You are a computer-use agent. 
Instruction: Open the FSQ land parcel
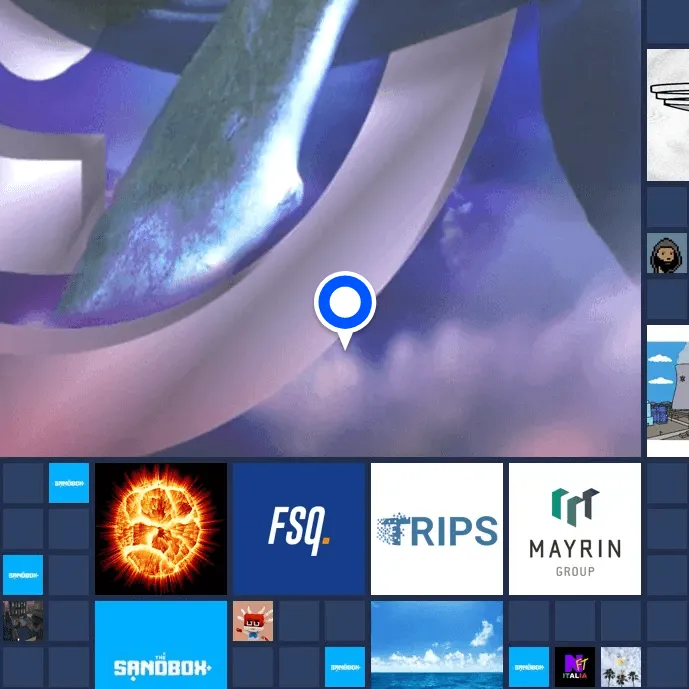click(x=299, y=529)
